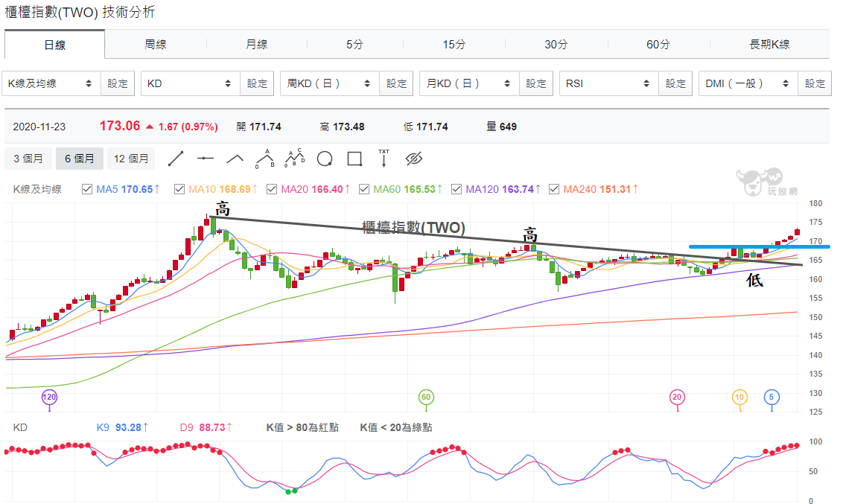Select the trend line drawing tool
Screen dimensions: 843x504
pyautogui.click(x=176, y=159)
